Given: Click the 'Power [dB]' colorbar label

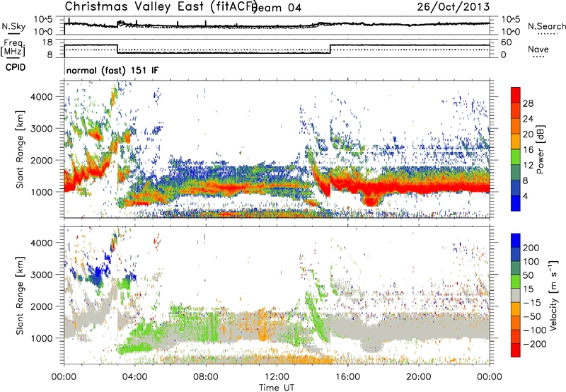Looking at the screenshot, I should click(x=541, y=149).
